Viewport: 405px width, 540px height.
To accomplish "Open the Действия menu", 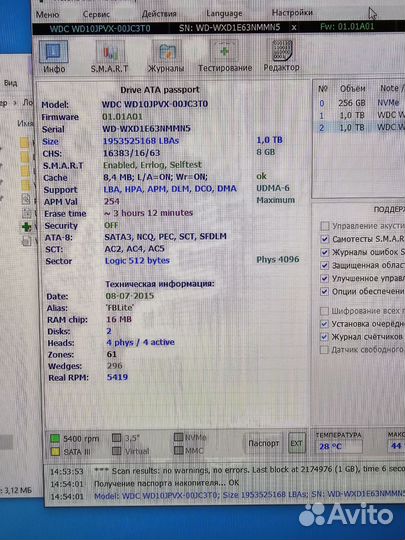I will pos(159,14).
